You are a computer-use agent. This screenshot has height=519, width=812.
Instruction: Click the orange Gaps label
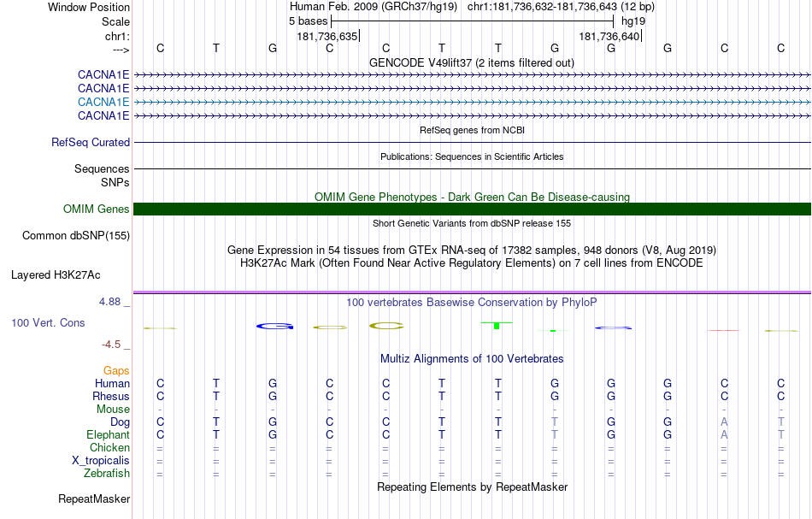coord(116,370)
